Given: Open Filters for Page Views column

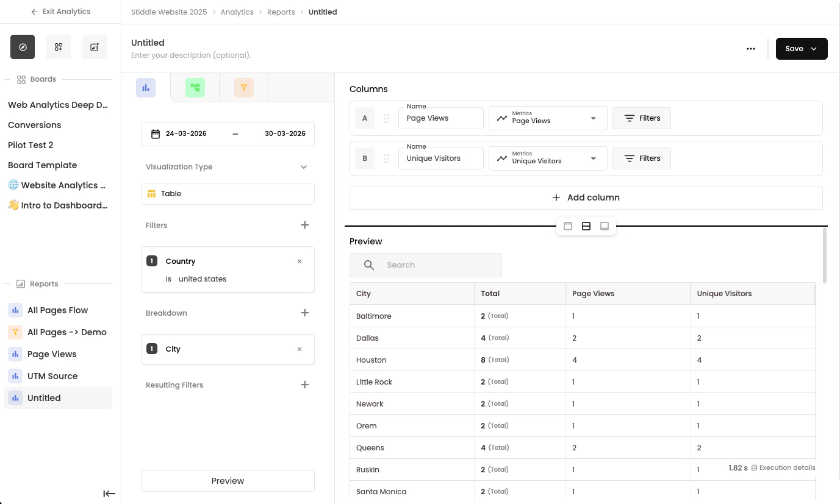Looking at the screenshot, I should (x=641, y=118).
